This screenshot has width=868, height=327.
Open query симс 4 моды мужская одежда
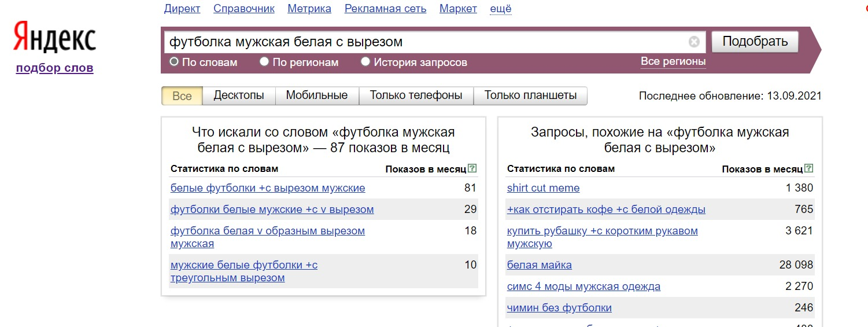pyautogui.click(x=583, y=286)
